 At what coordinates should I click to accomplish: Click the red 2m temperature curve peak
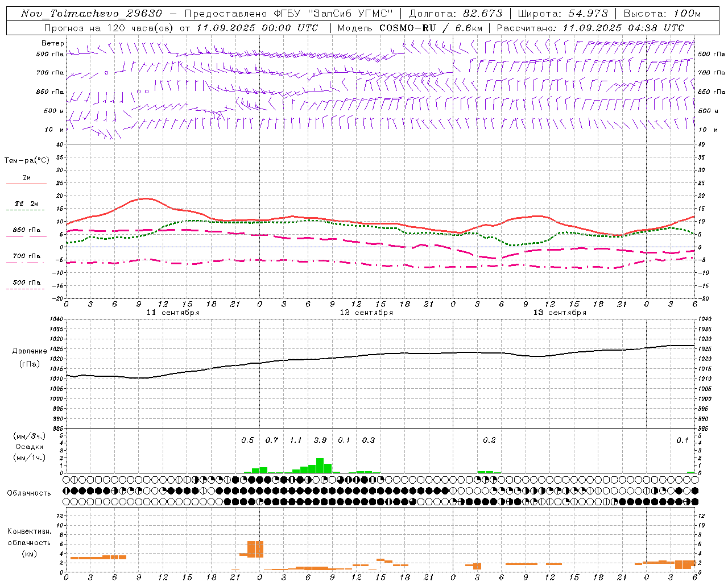pos(146,198)
